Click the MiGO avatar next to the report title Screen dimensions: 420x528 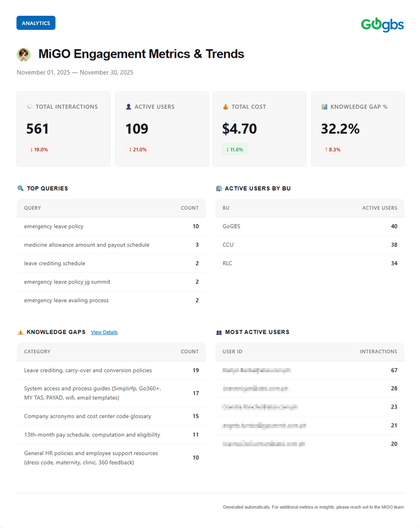[23, 54]
